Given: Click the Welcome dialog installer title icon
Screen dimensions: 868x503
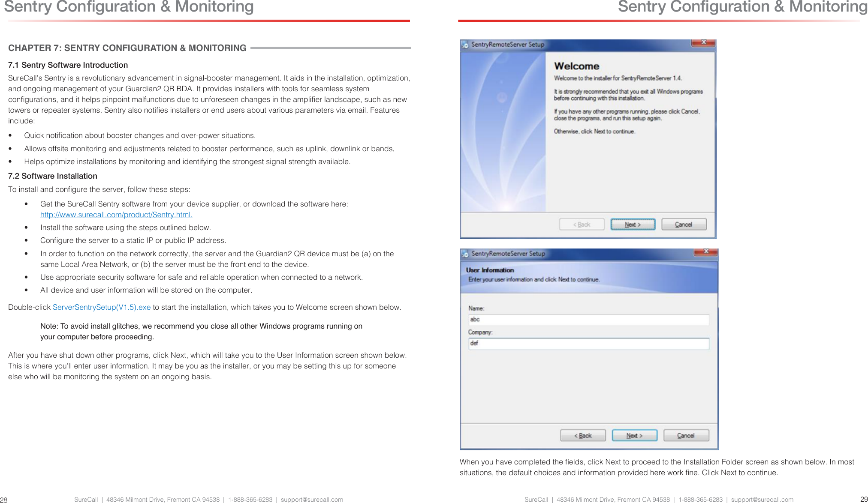Looking at the screenshot, I should tap(465, 45).
